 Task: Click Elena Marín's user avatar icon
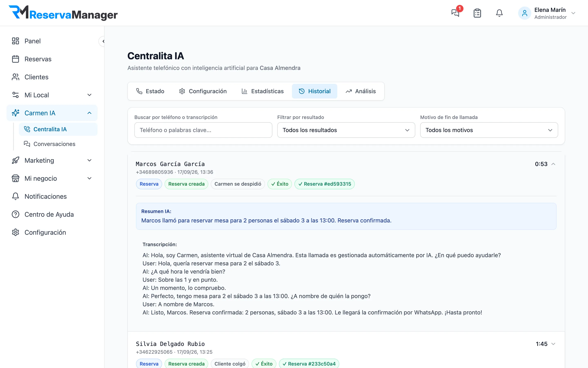525,13
